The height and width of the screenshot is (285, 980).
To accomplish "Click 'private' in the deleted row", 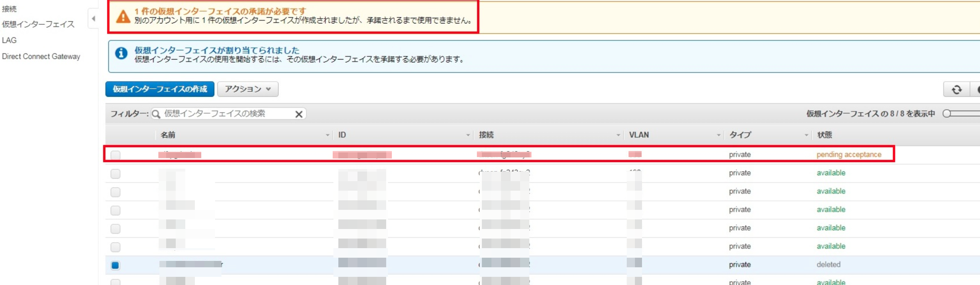I will coord(739,264).
